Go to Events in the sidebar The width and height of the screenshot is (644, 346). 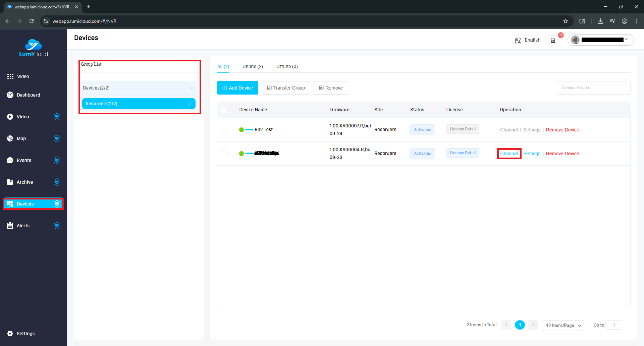pos(24,160)
